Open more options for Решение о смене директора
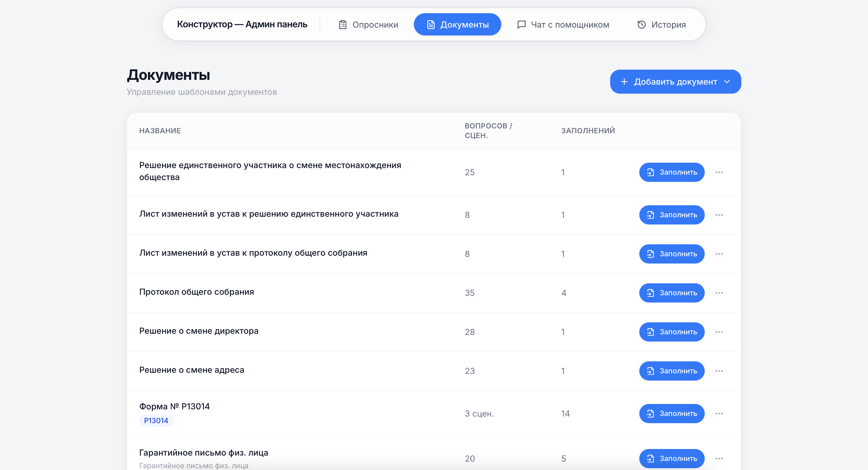This screenshot has height=470, width=868. pyautogui.click(x=719, y=332)
